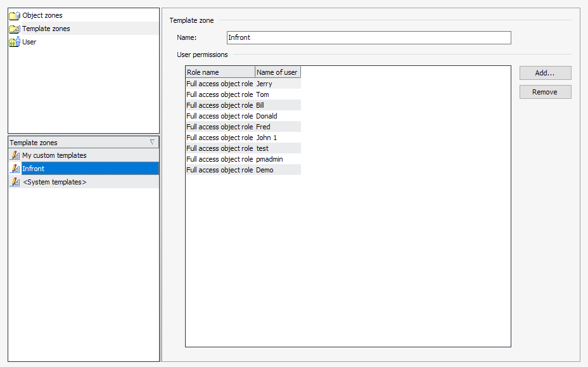This screenshot has height=367, width=588.
Task: Open the User section
Action: tap(29, 42)
